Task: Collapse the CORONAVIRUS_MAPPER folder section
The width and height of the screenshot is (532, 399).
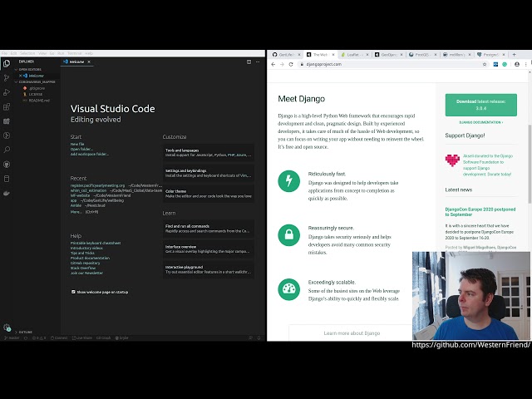Action: (x=35, y=81)
